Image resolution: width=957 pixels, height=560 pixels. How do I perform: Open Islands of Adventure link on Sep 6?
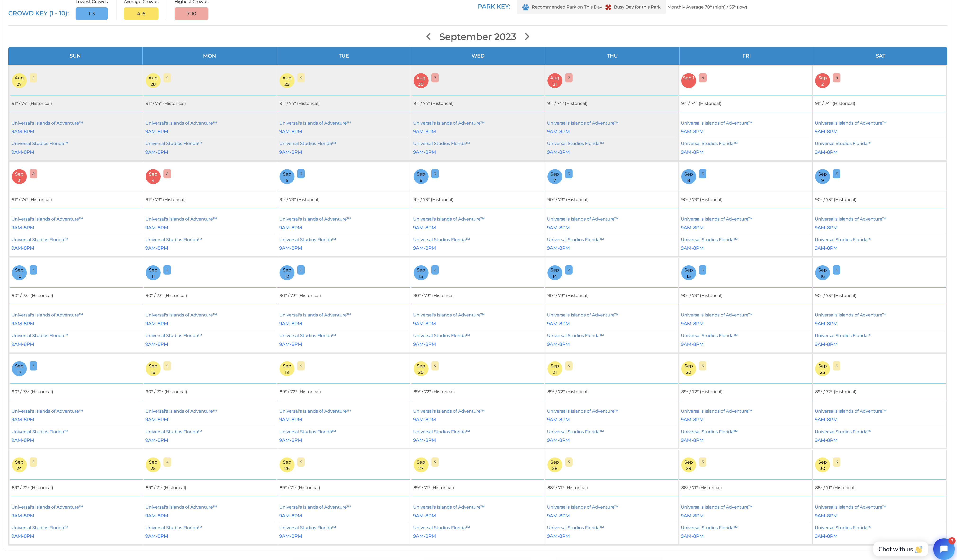pos(449,219)
